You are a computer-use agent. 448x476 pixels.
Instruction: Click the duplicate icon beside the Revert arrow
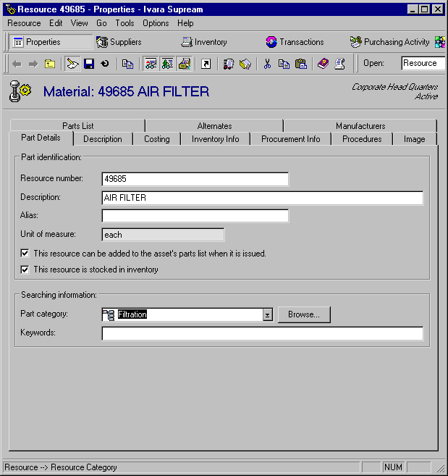click(127, 64)
